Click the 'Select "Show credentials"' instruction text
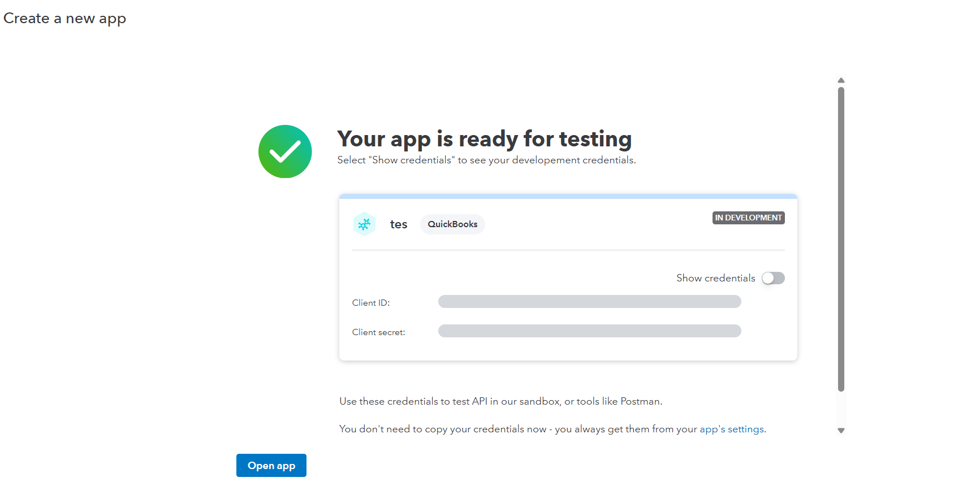The height and width of the screenshot is (499, 980). (x=486, y=160)
